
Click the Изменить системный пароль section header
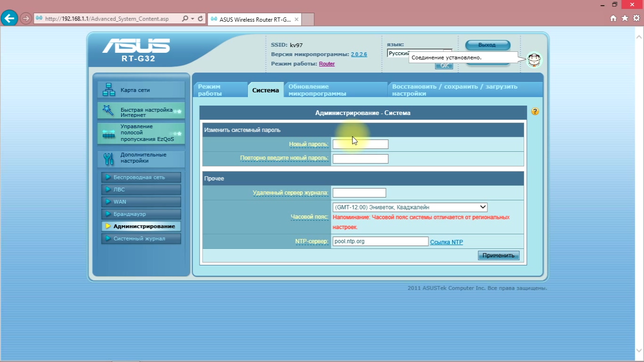click(x=363, y=130)
